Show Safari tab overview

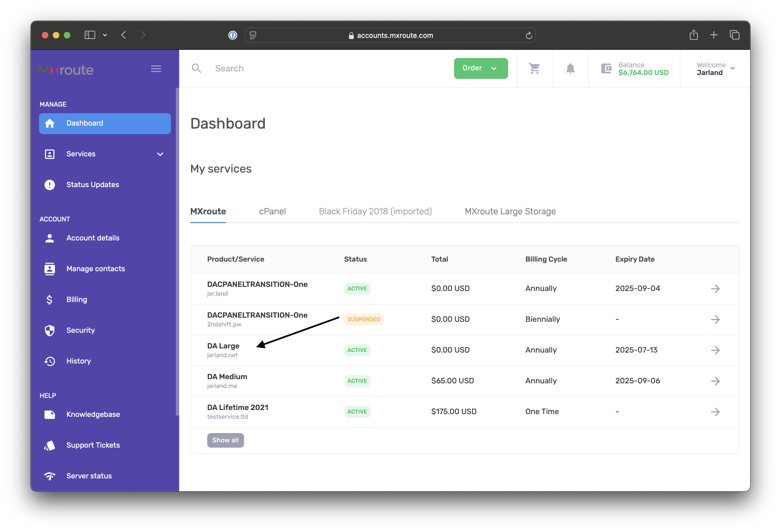pyautogui.click(x=735, y=35)
